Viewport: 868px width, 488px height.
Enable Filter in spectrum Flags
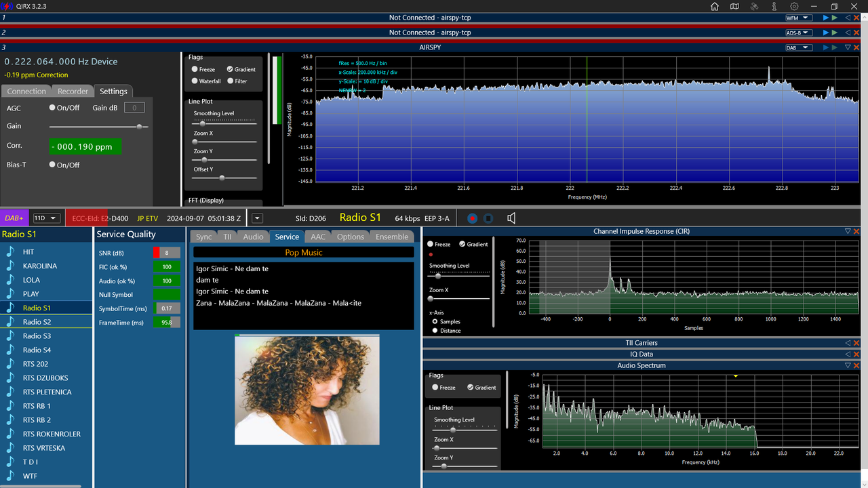point(230,81)
